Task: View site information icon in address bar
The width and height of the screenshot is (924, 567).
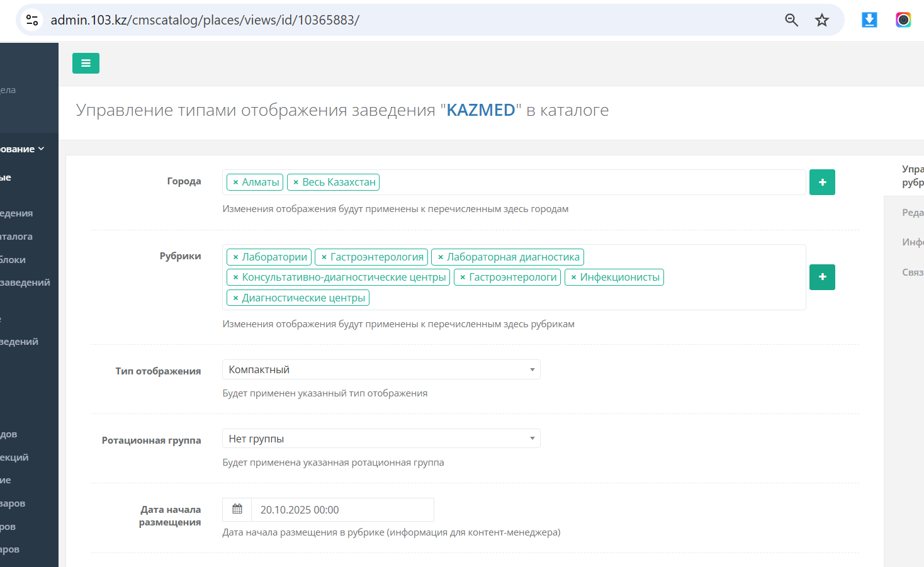Action: [x=32, y=20]
